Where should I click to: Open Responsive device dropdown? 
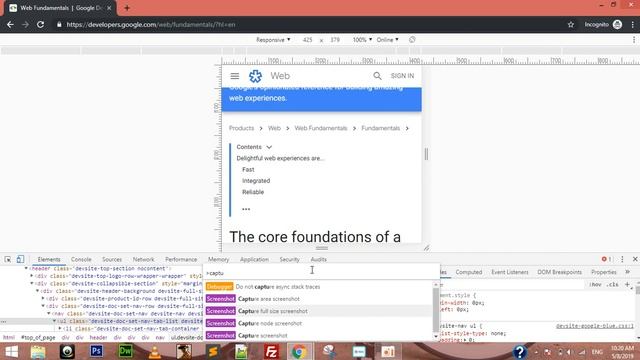(273, 40)
